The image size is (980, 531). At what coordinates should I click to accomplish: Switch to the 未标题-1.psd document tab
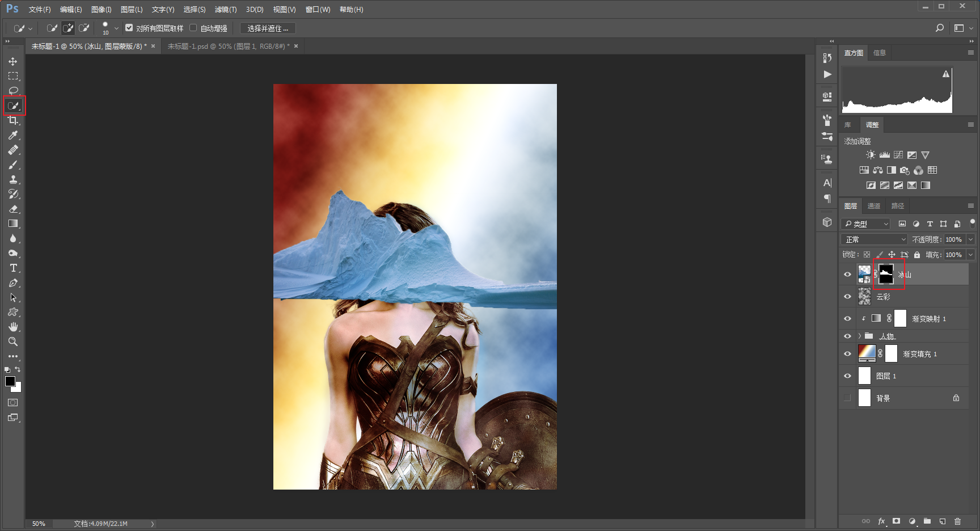click(x=228, y=47)
